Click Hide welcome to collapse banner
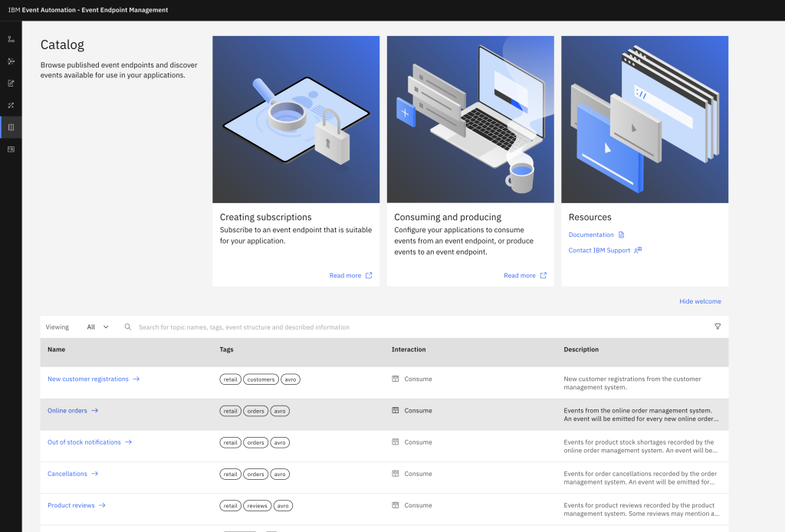785x532 pixels. tap(700, 301)
